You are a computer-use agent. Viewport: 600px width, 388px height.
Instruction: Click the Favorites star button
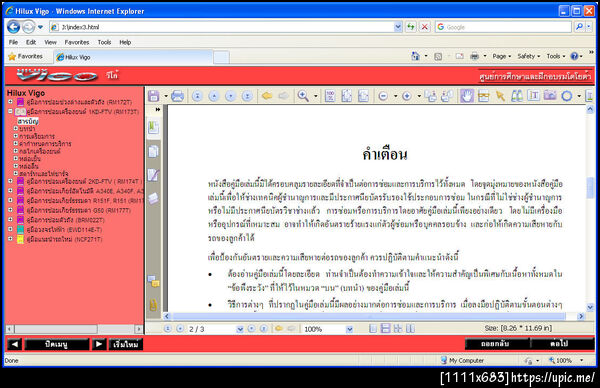pyautogui.click(x=25, y=56)
